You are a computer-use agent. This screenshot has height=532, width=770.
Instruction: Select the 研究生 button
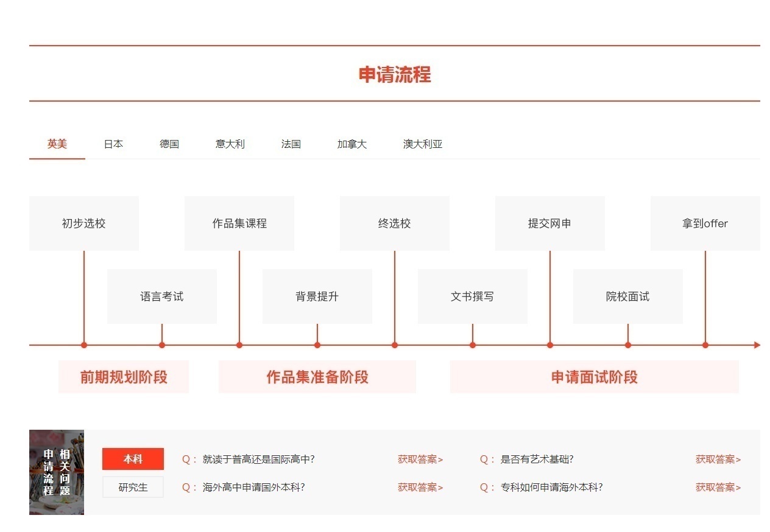coord(133,487)
